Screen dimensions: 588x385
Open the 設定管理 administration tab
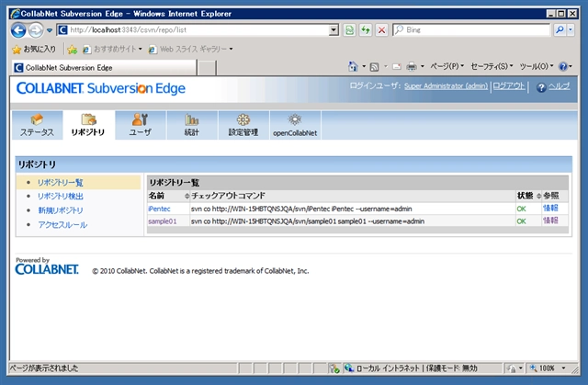(x=243, y=125)
